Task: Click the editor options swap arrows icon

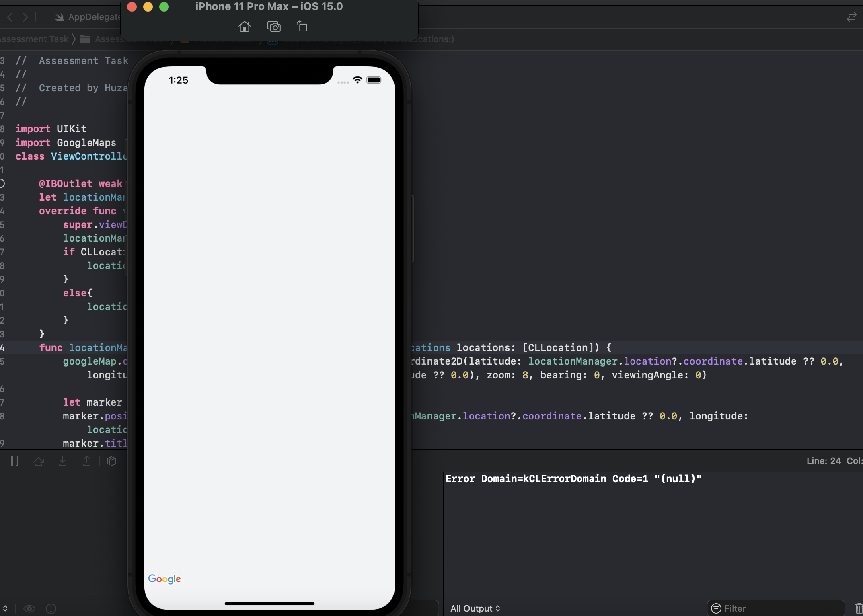Action: (851, 17)
